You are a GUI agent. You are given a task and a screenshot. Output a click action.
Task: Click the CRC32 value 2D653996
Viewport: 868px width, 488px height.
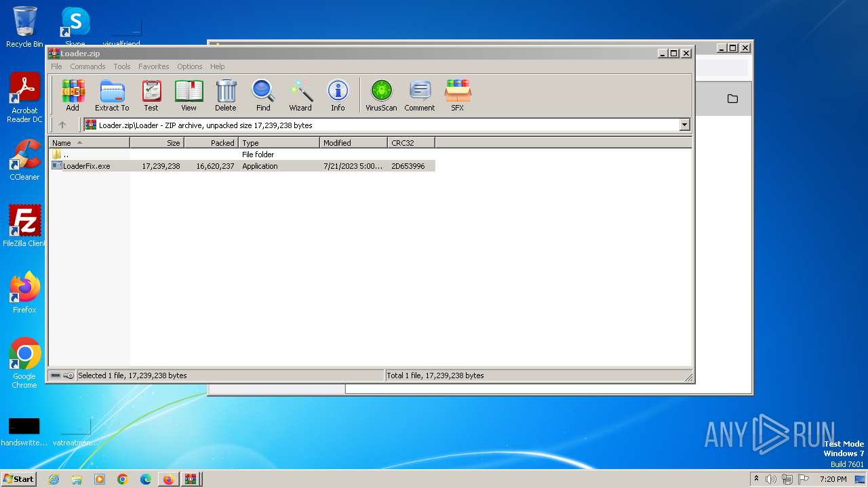pos(408,166)
